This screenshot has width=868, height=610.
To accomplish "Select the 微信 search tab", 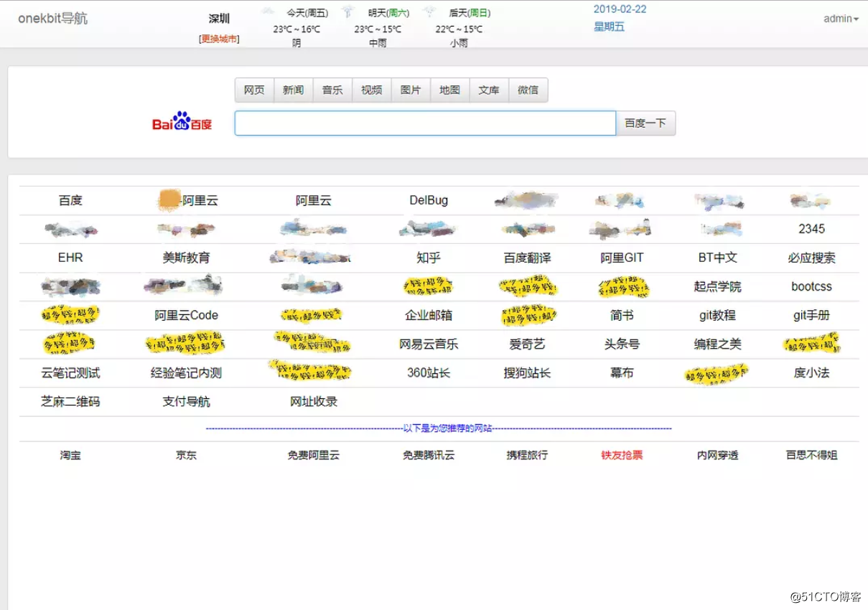I will click(528, 90).
